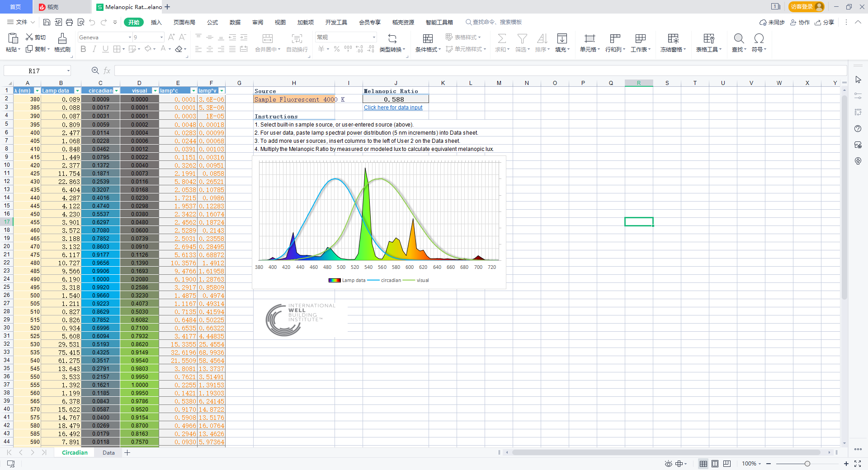This screenshot has width=868, height=470.
Task: Switch to reading mode view in status bar
Action: pyautogui.click(x=727, y=464)
